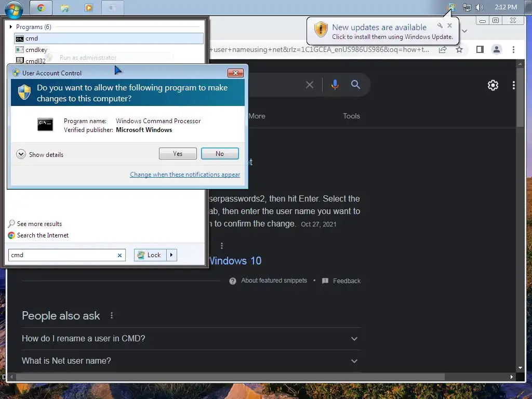
Task: Click the horizontal scrollbar of the Chrome page
Action: point(230,377)
